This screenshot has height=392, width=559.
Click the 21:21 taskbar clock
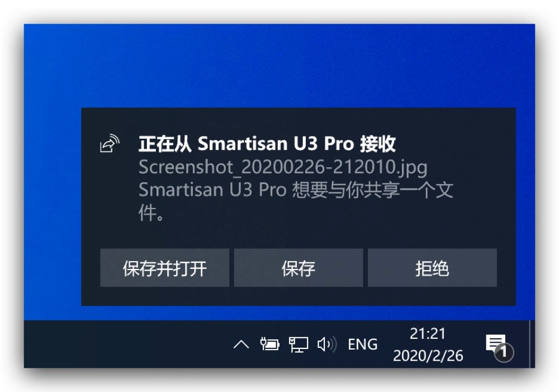click(428, 334)
